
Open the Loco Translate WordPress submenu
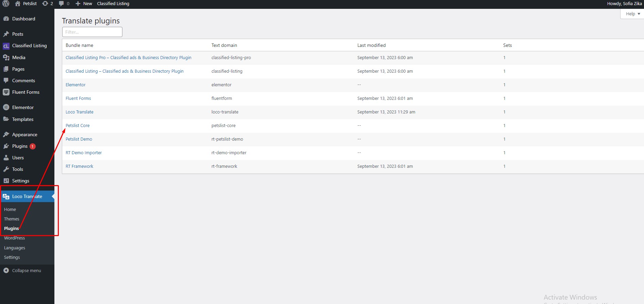pos(14,238)
